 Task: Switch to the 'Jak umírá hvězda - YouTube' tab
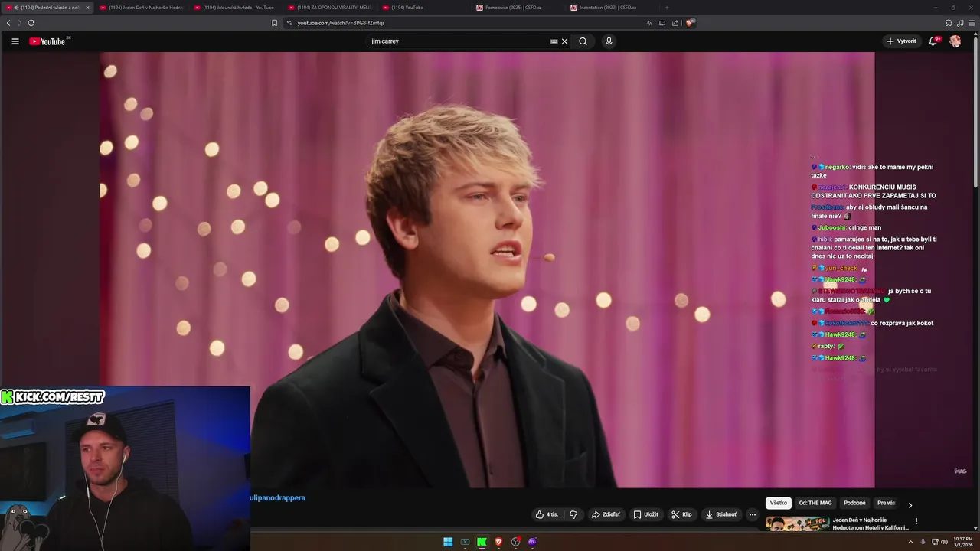236,8
